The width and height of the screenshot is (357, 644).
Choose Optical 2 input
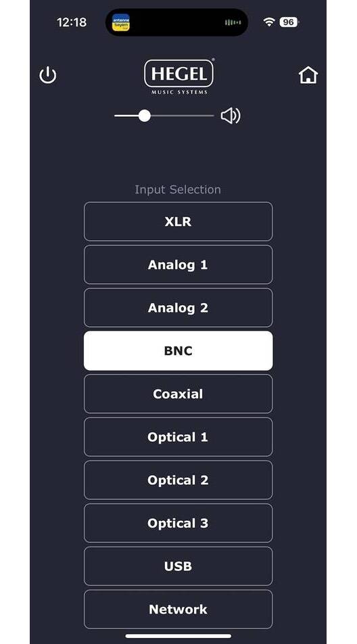point(178,480)
